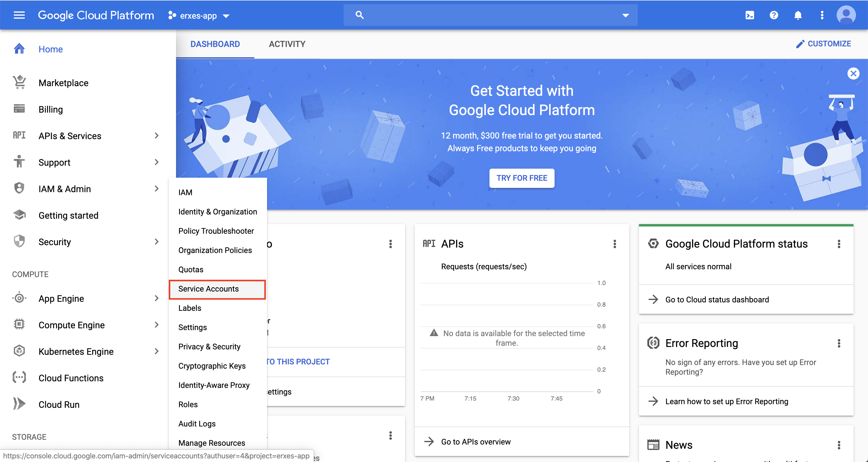Click the notifications bell icon

[x=797, y=15]
